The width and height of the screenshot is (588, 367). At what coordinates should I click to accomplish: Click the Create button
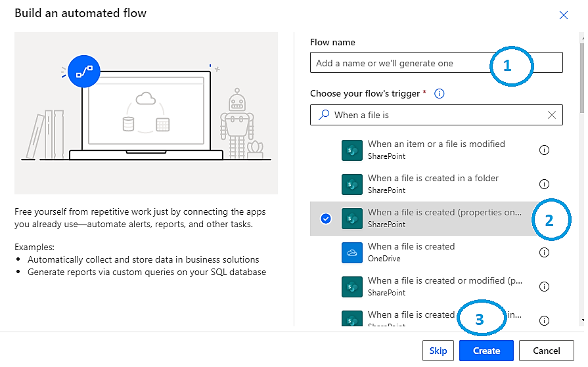pyautogui.click(x=486, y=351)
